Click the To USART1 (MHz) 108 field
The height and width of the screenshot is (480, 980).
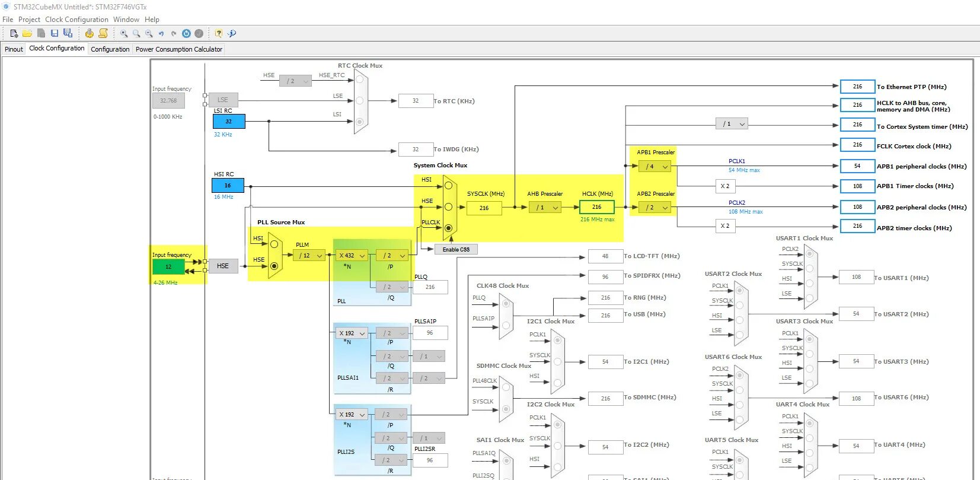[x=856, y=277]
